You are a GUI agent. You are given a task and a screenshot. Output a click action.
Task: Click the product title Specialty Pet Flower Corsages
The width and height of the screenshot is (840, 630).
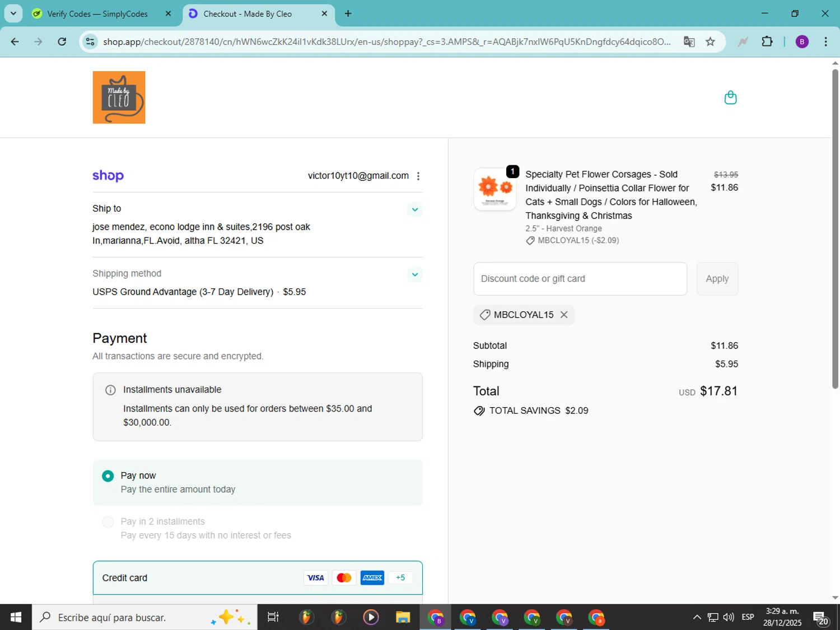(611, 195)
